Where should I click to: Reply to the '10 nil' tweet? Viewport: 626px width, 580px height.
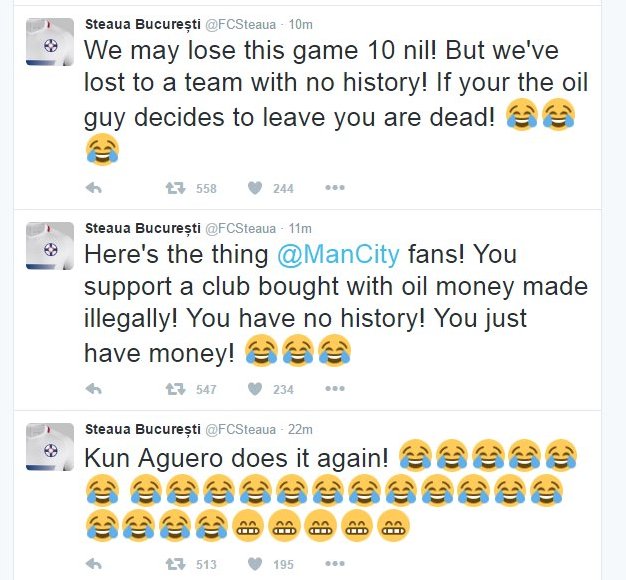click(x=94, y=188)
